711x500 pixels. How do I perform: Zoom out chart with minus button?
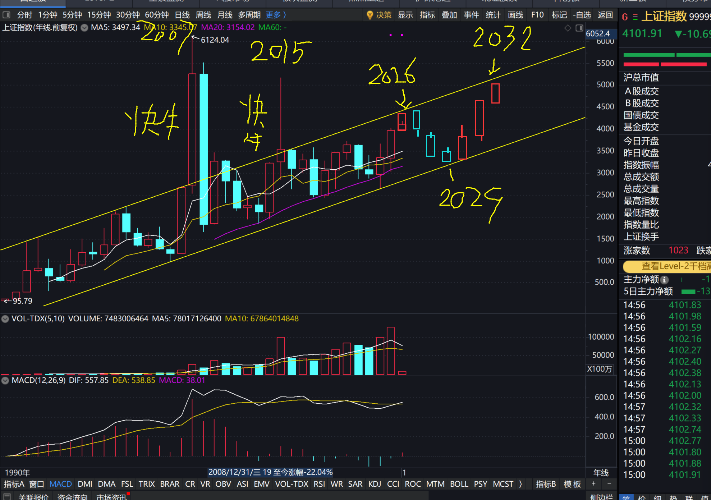(x=609, y=484)
